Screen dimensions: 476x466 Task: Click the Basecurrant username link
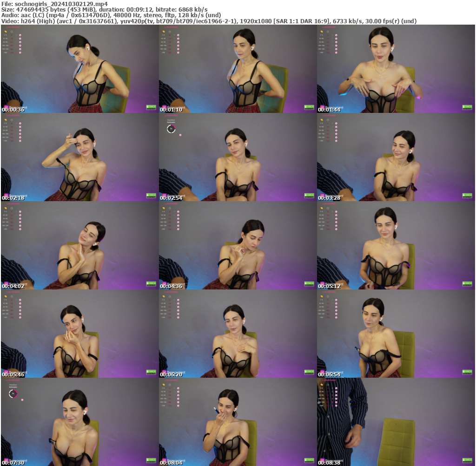point(18,108)
